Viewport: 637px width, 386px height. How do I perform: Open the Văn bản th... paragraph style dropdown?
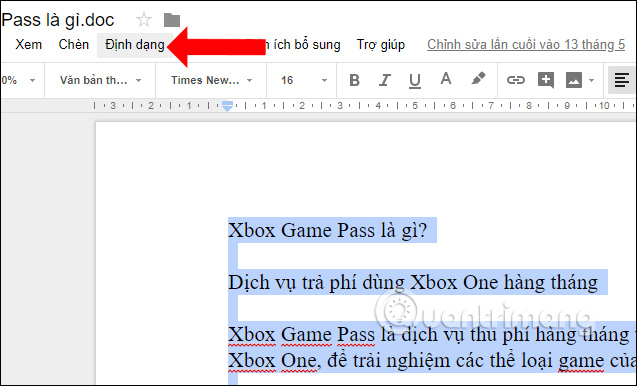point(100,80)
